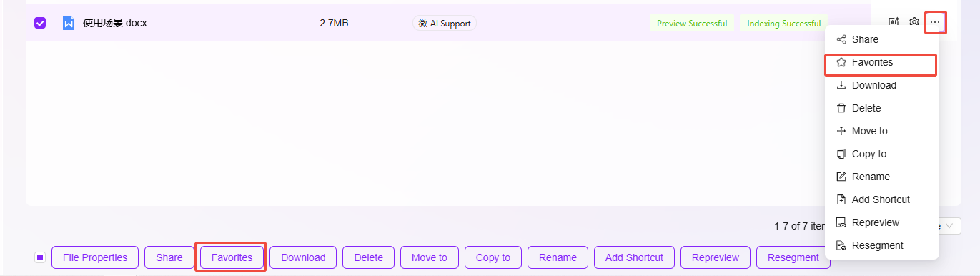This screenshot has width=980, height=276.
Task: Click the download arrow icon in menu
Action: (x=841, y=85)
